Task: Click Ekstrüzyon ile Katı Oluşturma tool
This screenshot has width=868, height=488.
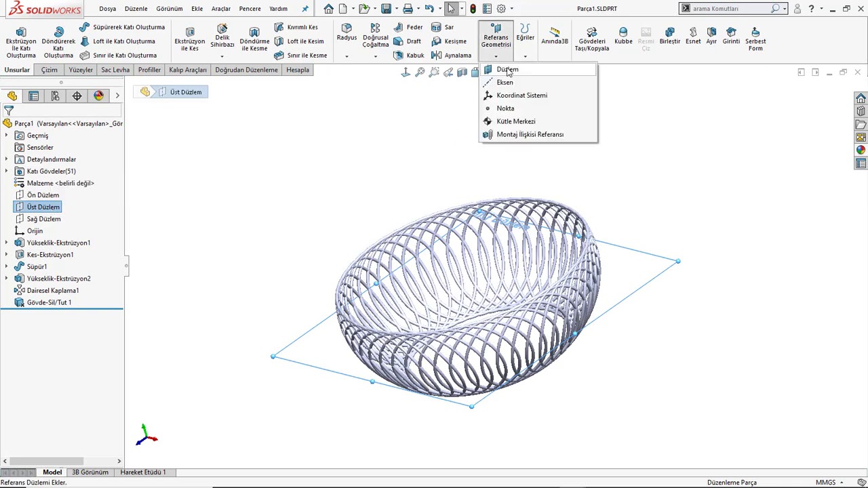Action: [21, 43]
